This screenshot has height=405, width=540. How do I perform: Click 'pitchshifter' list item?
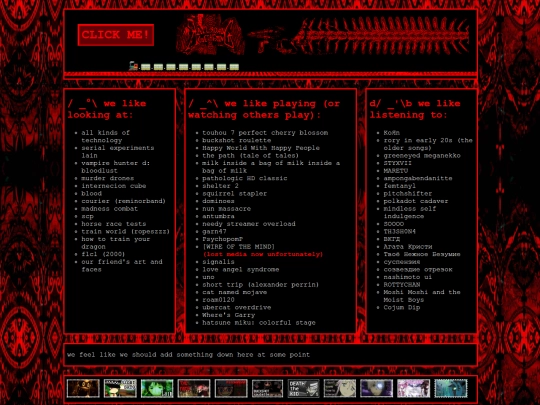(408, 194)
